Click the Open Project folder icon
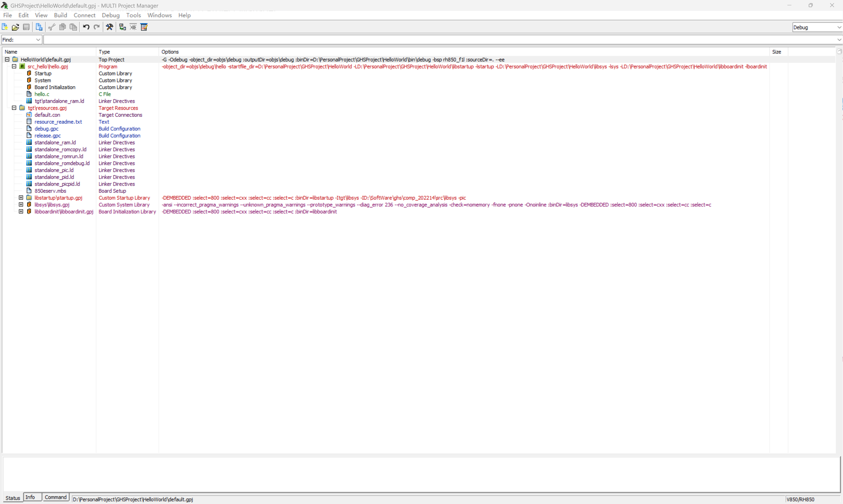The width and height of the screenshot is (843, 504). (15, 27)
